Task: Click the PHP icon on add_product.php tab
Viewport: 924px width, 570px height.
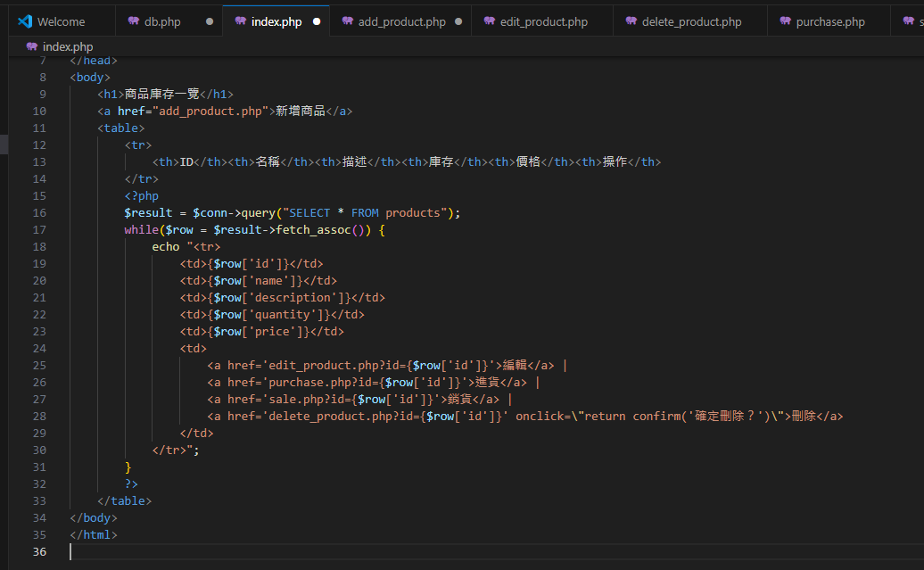Action: coord(348,21)
